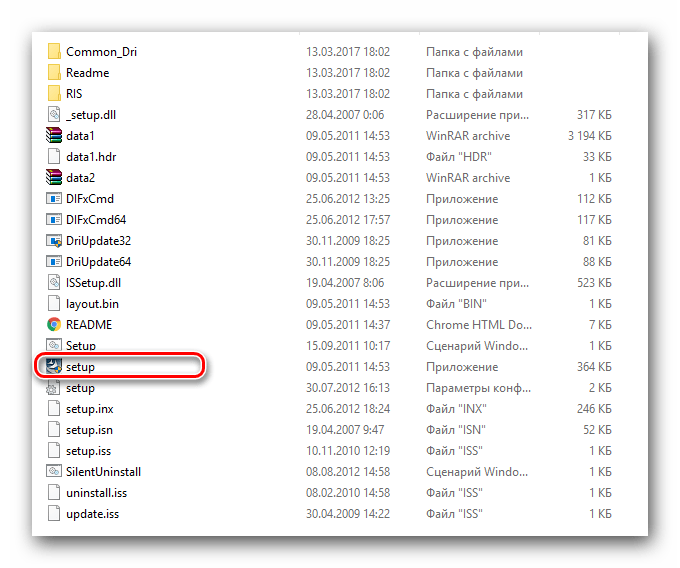Click the file name "DriUpdate32"

tap(98, 241)
